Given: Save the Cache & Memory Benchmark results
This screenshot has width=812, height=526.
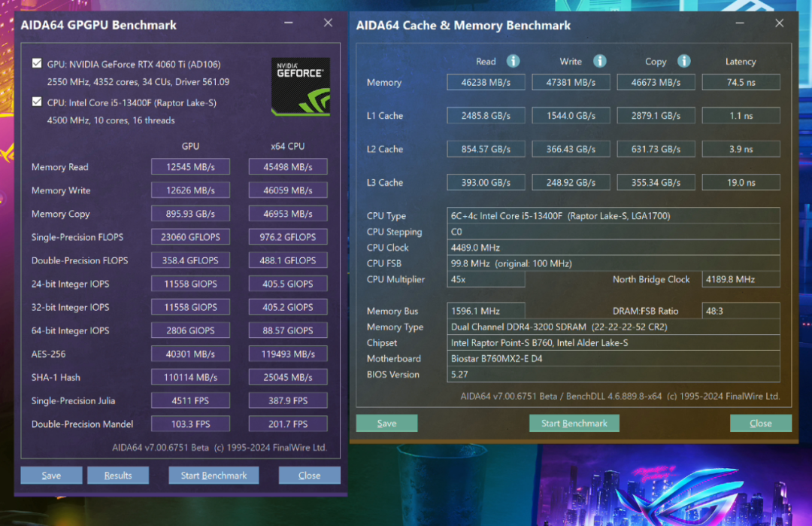Looking at the screenshot, I should [x=387, y=423].
